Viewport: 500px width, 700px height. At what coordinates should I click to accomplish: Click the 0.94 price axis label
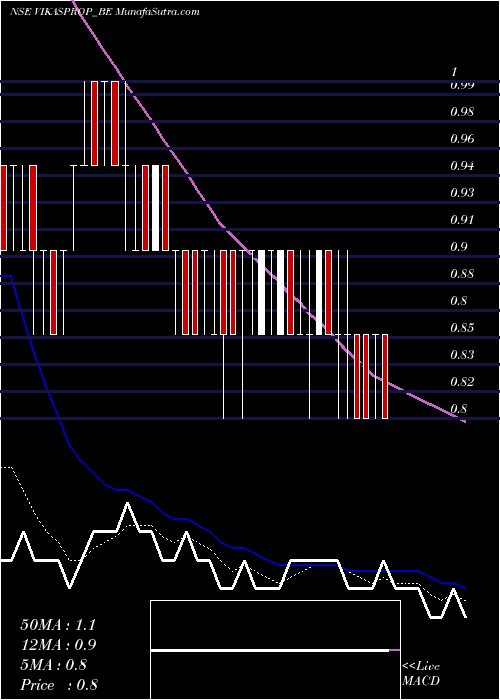(462, 166)
